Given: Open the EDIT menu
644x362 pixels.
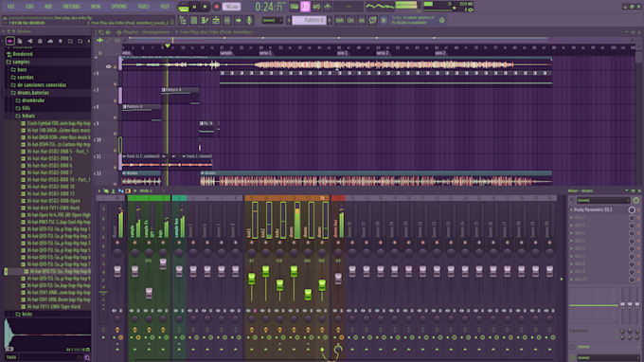Looking at the screenshot, I should (29, 7).
